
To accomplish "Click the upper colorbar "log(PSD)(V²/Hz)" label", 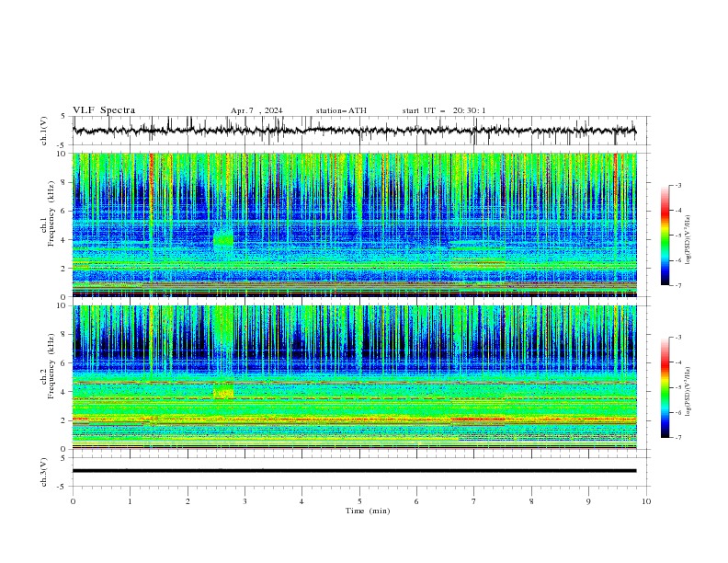I will 688,240.
